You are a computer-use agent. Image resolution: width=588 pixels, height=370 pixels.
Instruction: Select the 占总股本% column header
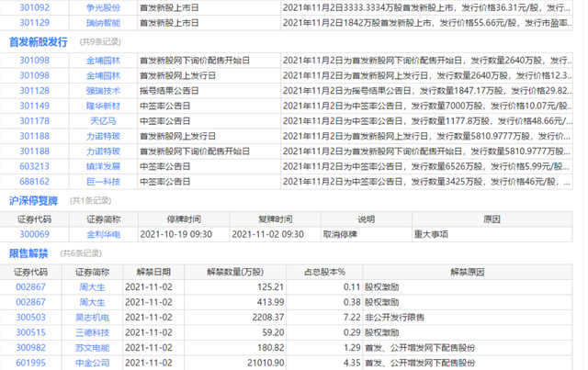324,272
